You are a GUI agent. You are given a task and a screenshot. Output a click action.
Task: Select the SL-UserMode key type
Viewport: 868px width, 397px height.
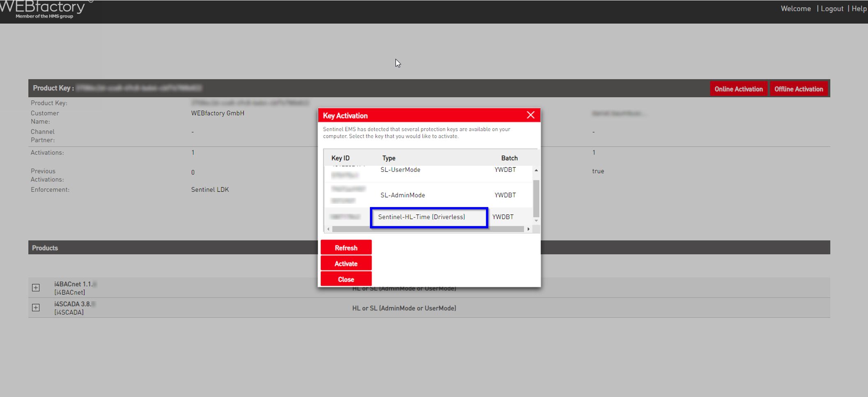[400, 170]
